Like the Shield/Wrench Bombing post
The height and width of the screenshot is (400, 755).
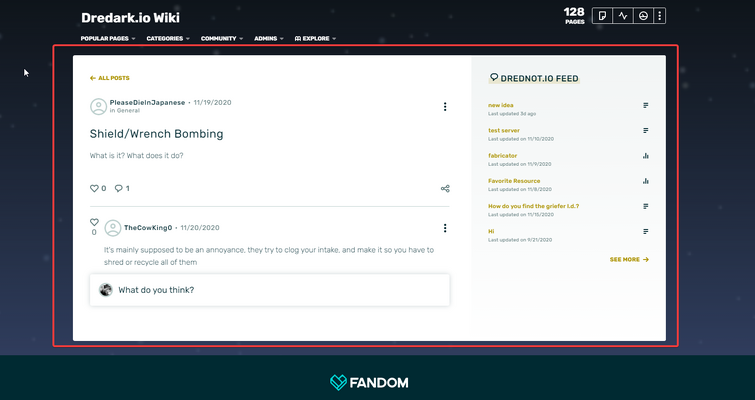[94, 188]
